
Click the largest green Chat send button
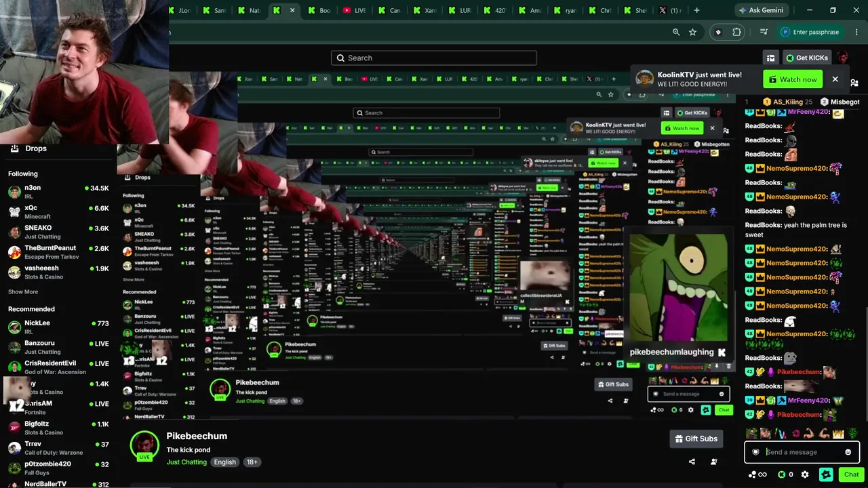tap(851, 474)
